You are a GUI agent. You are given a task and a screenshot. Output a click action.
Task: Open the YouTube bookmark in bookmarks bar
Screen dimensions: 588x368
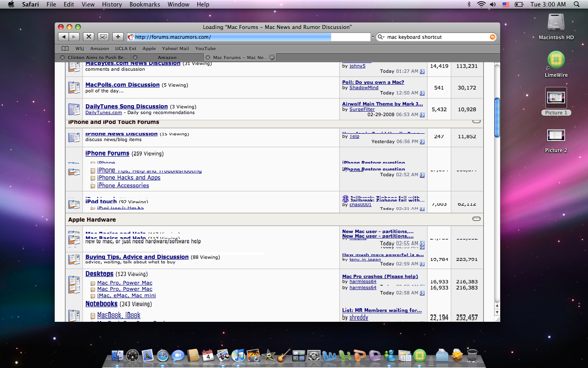click(x=205, y=49)
